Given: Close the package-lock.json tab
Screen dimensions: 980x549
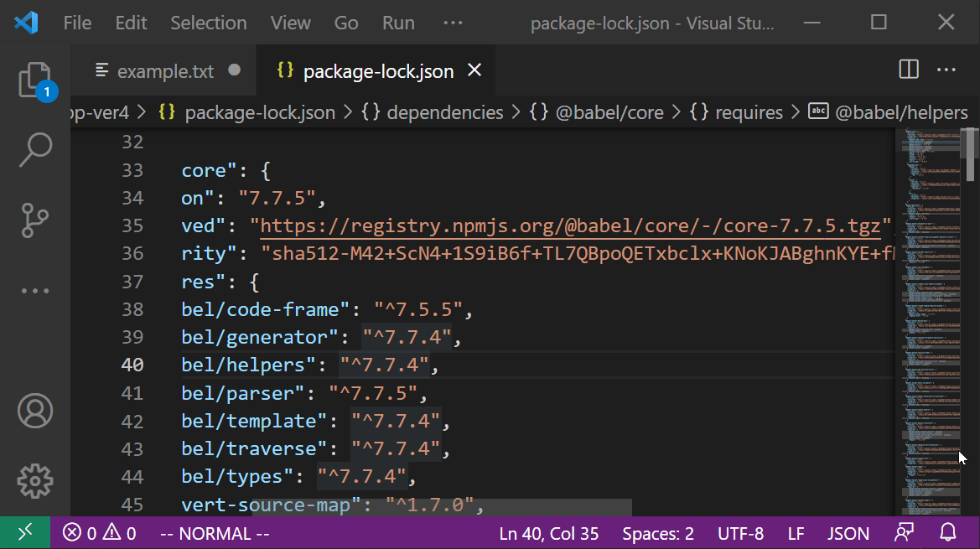Looking at the screenshot, I should [475, 70].
